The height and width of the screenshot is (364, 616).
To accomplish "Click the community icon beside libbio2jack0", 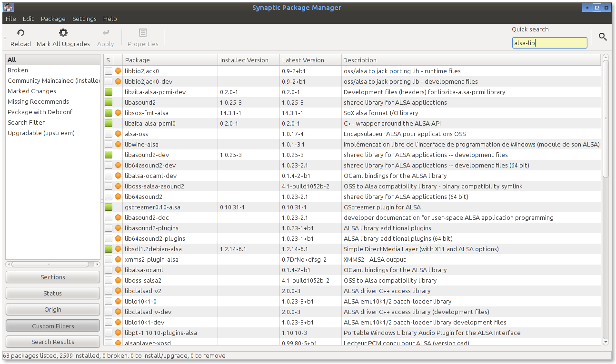I will (118, 71).
